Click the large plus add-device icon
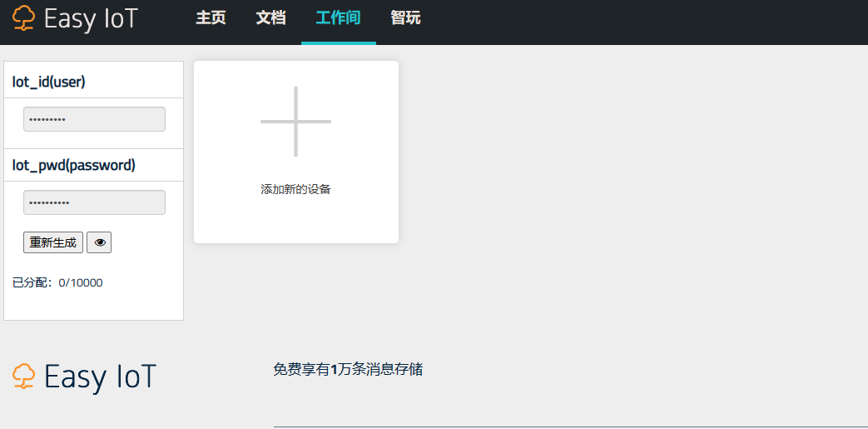 [x=295, y=122]
